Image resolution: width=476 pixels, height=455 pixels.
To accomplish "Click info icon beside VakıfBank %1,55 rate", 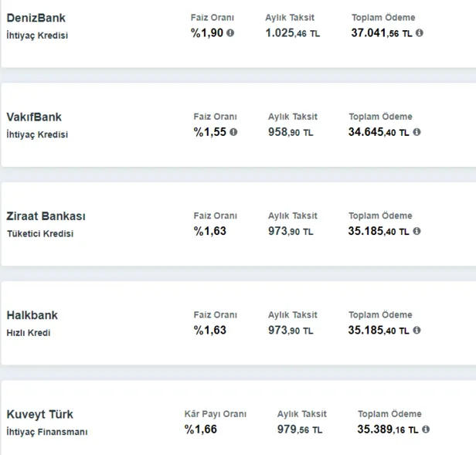I will point(233,132).
